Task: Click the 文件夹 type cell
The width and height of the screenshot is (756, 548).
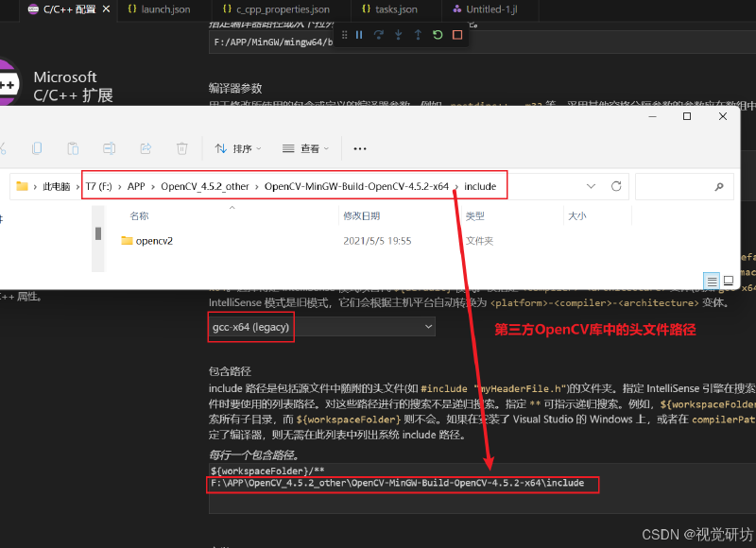Action: 479,241
